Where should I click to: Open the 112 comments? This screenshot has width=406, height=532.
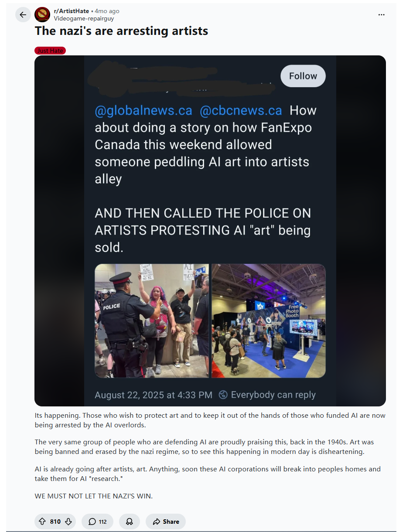(x=97, y=522)
